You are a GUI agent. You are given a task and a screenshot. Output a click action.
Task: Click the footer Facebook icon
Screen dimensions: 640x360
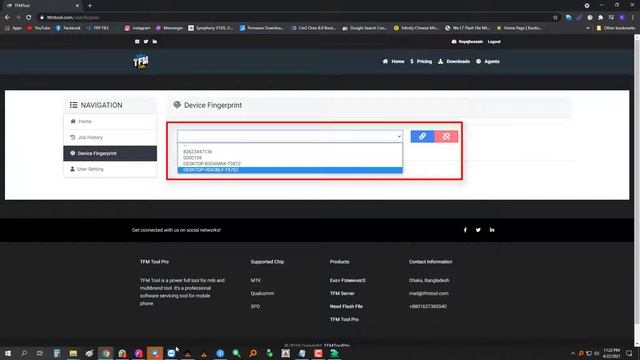465,230
